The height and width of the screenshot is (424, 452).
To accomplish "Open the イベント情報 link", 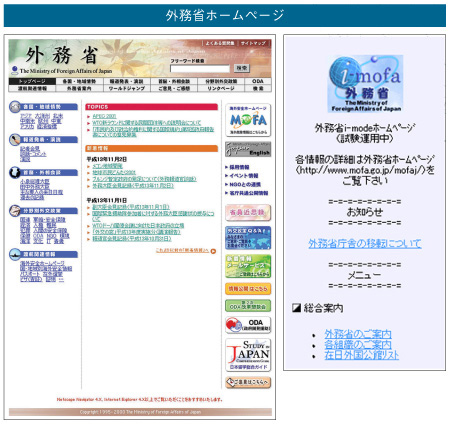I will [x=244, y=176].
